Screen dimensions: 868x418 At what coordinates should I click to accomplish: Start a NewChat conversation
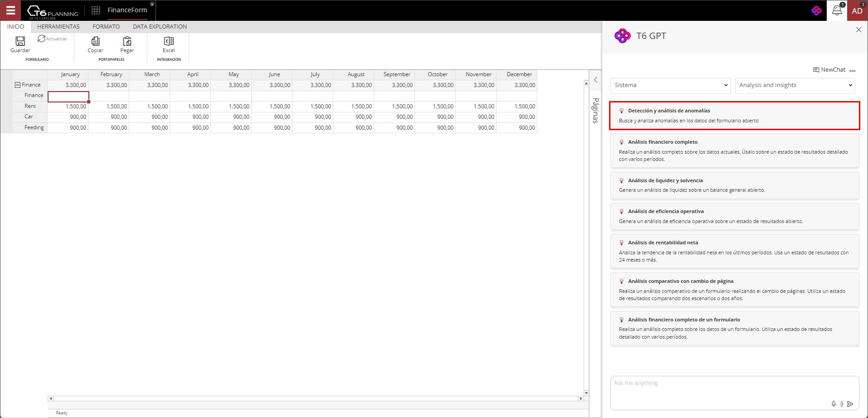(829, 70)
